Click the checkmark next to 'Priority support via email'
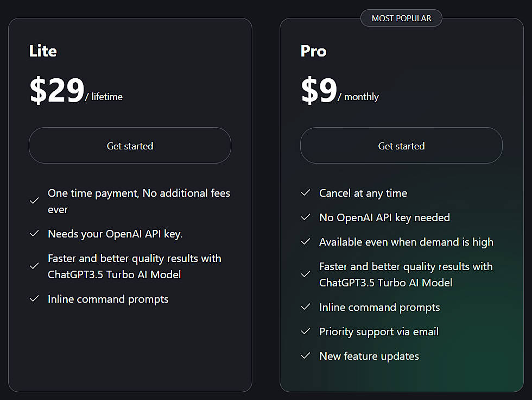The image size is (532, 400). tap(305, 332)
